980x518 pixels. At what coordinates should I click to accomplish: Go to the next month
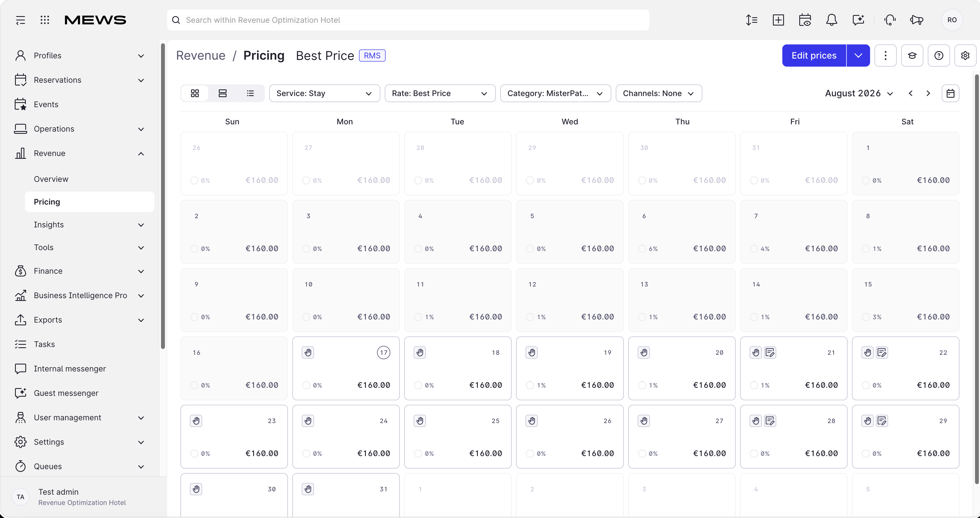[x=928, y=94]
